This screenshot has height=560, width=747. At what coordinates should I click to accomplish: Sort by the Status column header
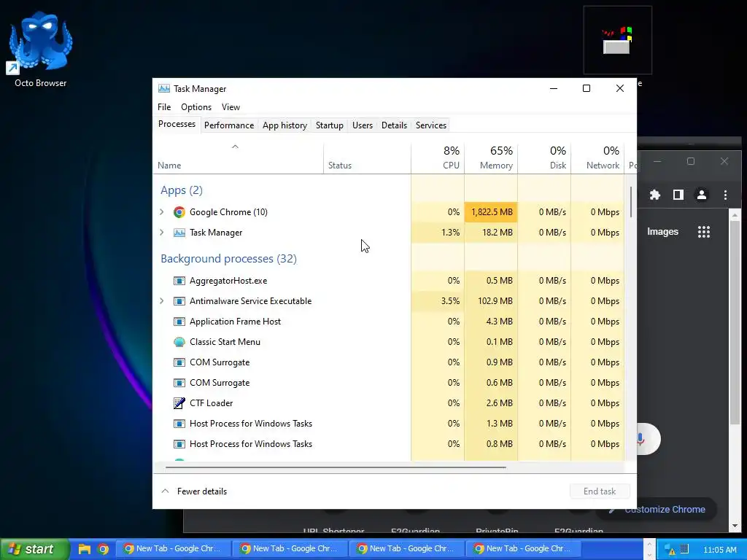tap(367, 158)
